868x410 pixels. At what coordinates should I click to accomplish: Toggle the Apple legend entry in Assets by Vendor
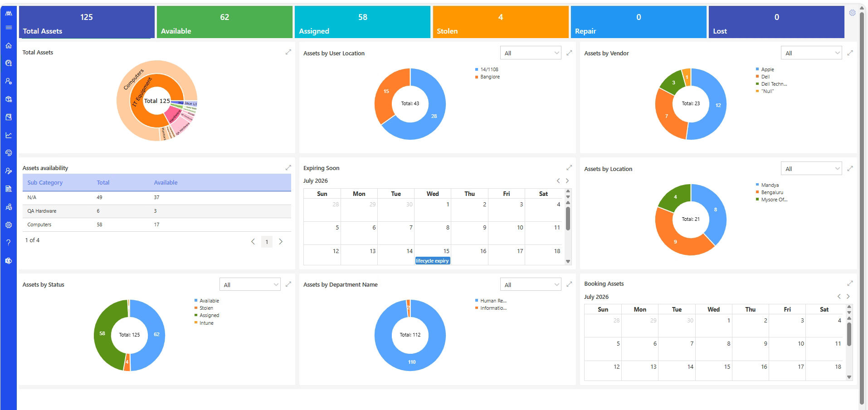[x=765, y=69]
